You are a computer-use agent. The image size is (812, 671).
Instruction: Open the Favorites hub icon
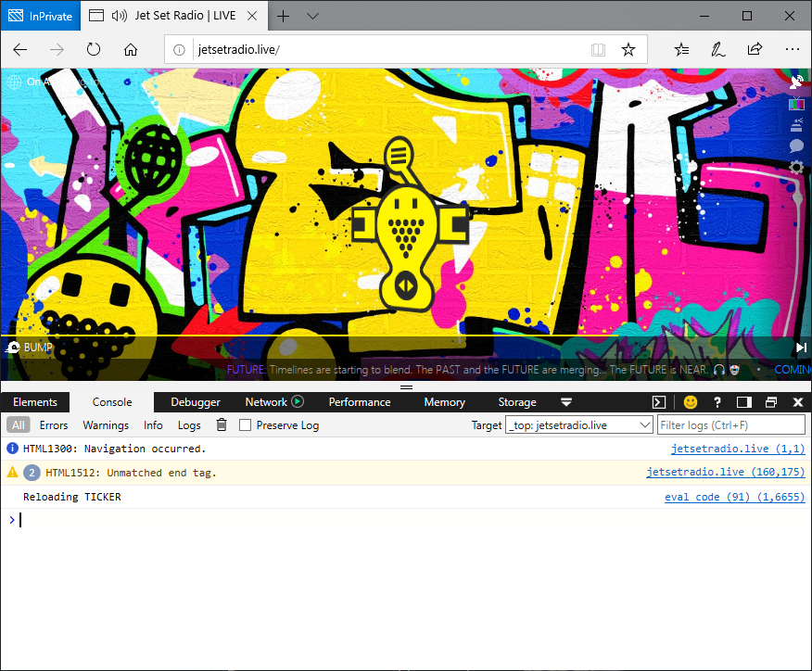(x=681, y=50)
